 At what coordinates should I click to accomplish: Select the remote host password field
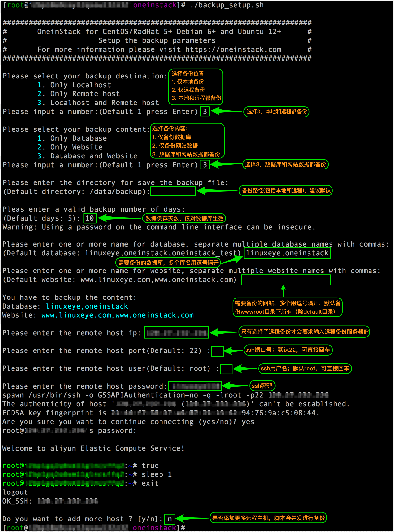pos(195,386)
